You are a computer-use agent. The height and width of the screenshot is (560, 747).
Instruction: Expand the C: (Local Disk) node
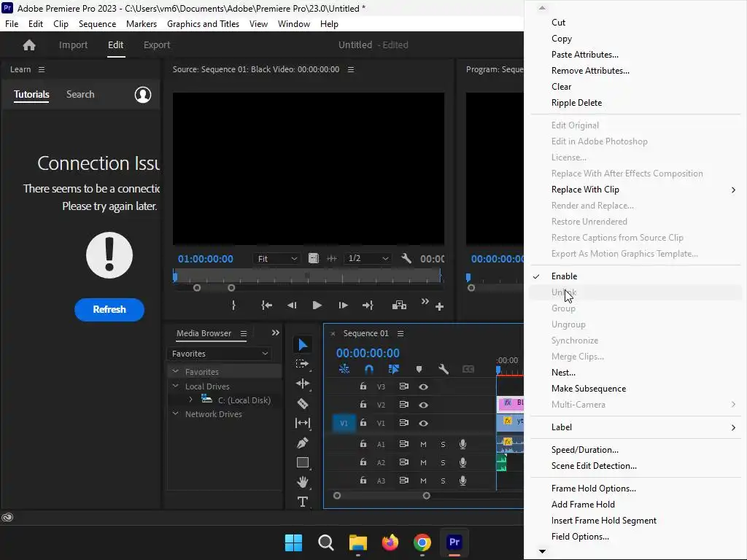click(x=190, y=400)
